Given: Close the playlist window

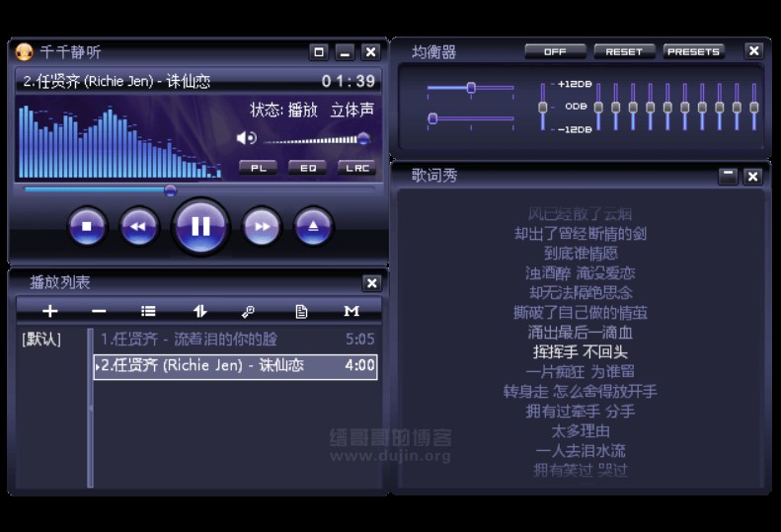Looking at the screenshot, I should [x=371, y=283].
